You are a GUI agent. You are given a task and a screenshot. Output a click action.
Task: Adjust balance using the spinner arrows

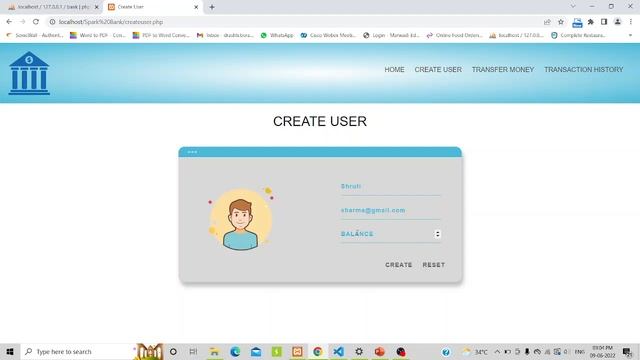(438, 234)
